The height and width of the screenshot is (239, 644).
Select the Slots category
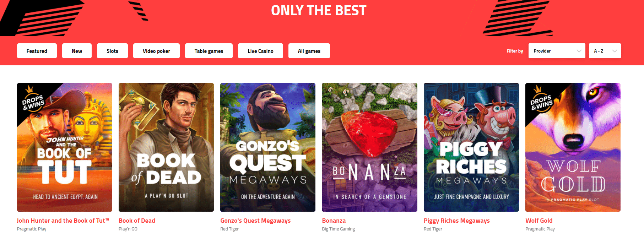[112, 51]
